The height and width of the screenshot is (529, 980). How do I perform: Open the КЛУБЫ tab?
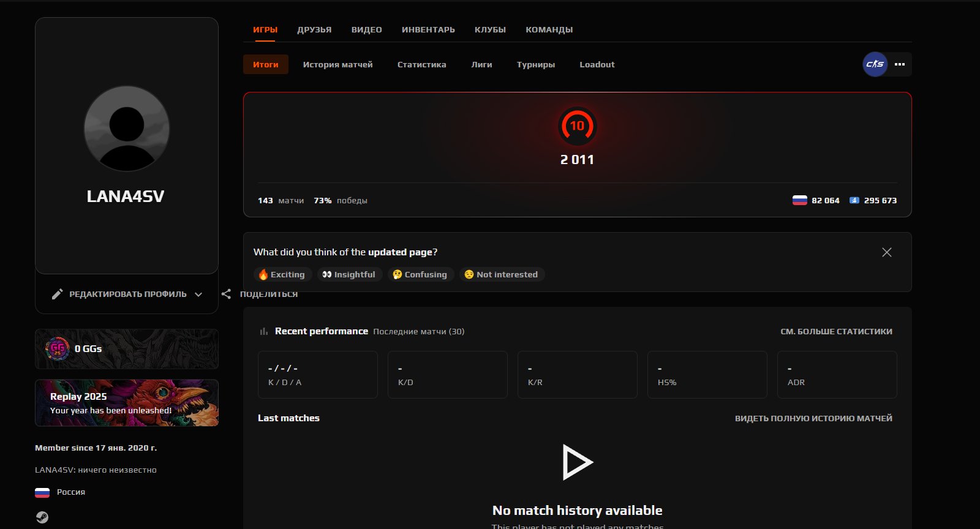(490, 29)
